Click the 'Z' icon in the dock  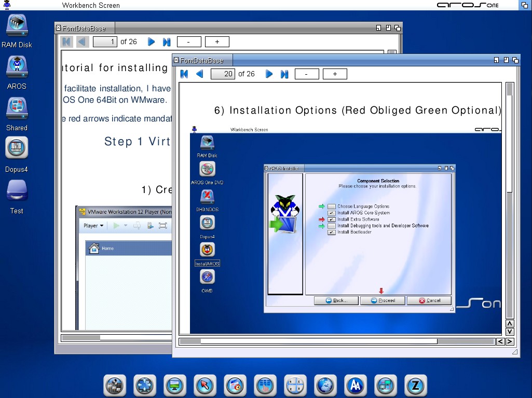pos(415,386)
